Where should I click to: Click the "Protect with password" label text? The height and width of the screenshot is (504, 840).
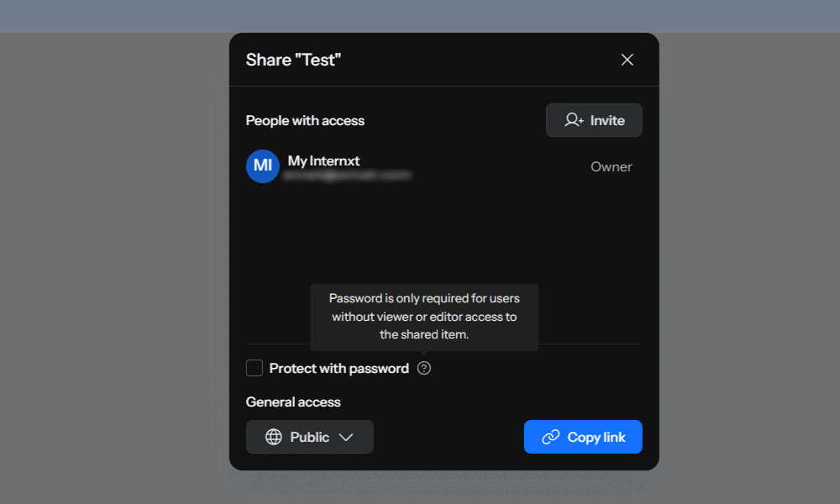click(x=339, y=369)
